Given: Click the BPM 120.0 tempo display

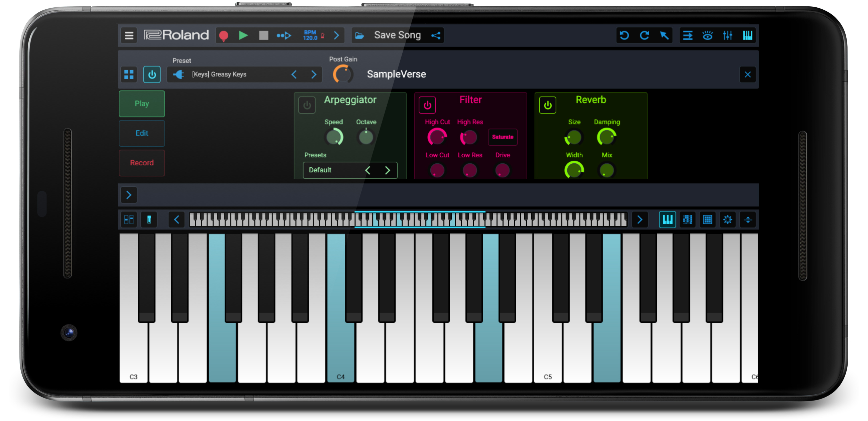Looking at the screenshot, I should pos(310,35).
